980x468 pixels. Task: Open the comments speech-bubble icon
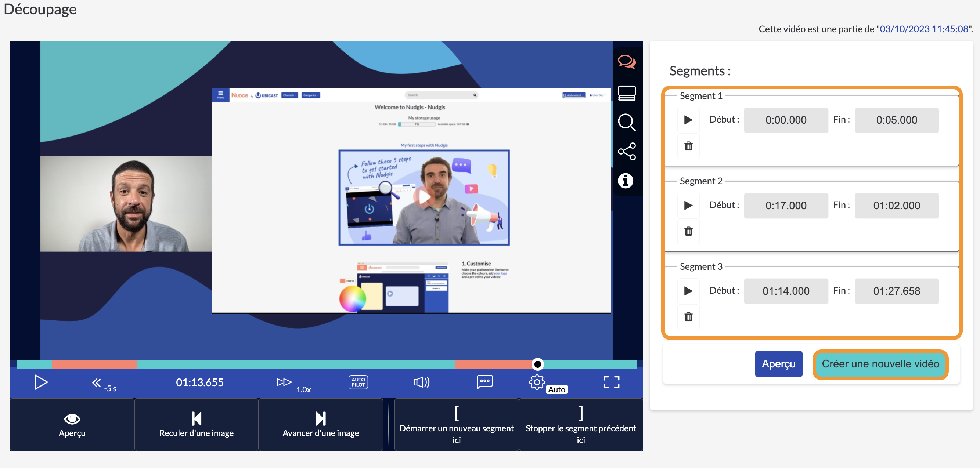(x=627, y=61)
